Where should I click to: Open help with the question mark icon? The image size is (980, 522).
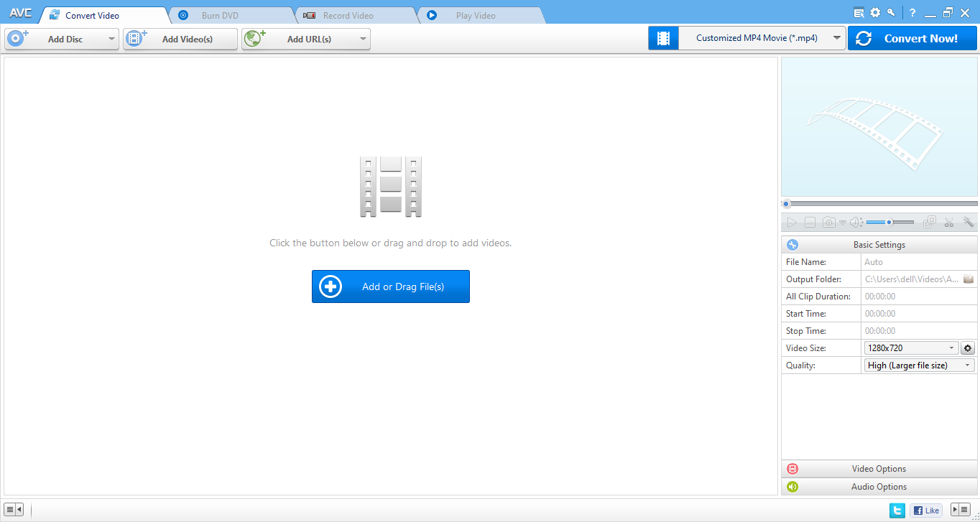(x=912, y=12)
